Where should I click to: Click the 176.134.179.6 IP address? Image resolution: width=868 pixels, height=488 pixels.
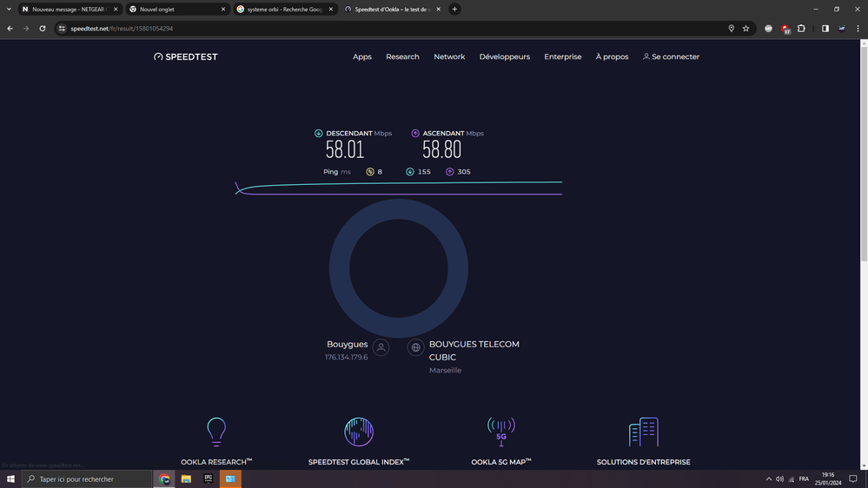(347, 357)
